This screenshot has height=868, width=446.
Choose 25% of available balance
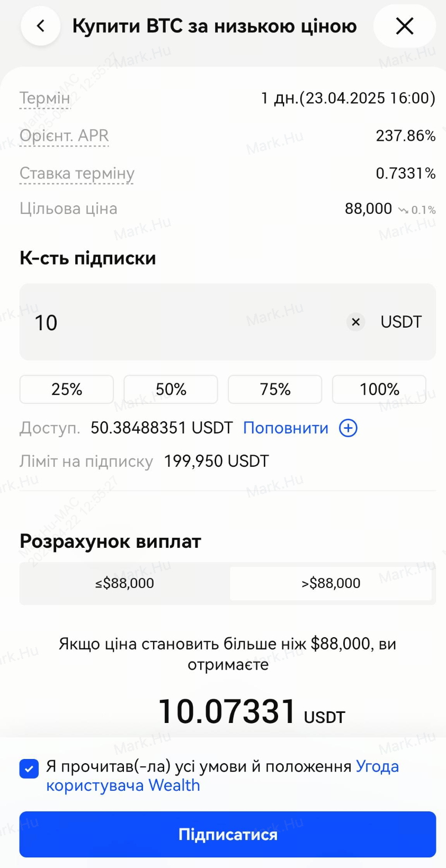tap(67, 390)
